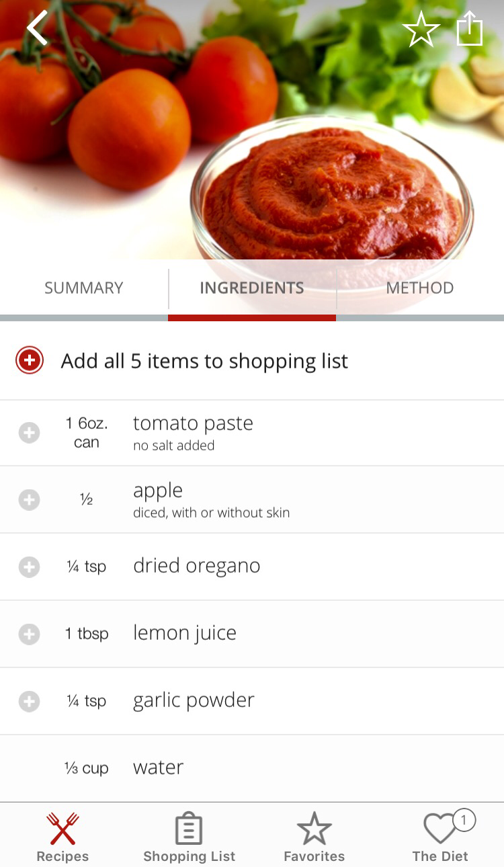Tap "Add all 5 items to shopping list"
504x867 pixels.
(204, 361)
